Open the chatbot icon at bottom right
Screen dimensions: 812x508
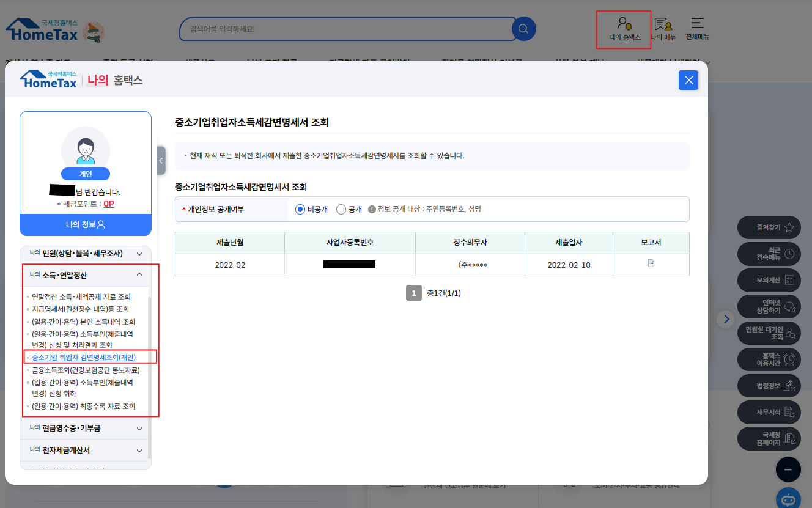pos(788,498)
